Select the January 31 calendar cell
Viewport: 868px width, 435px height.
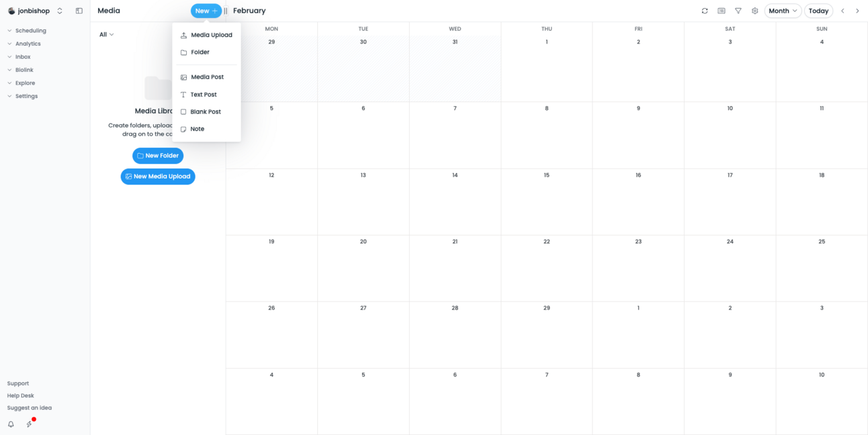coord(455,68)
